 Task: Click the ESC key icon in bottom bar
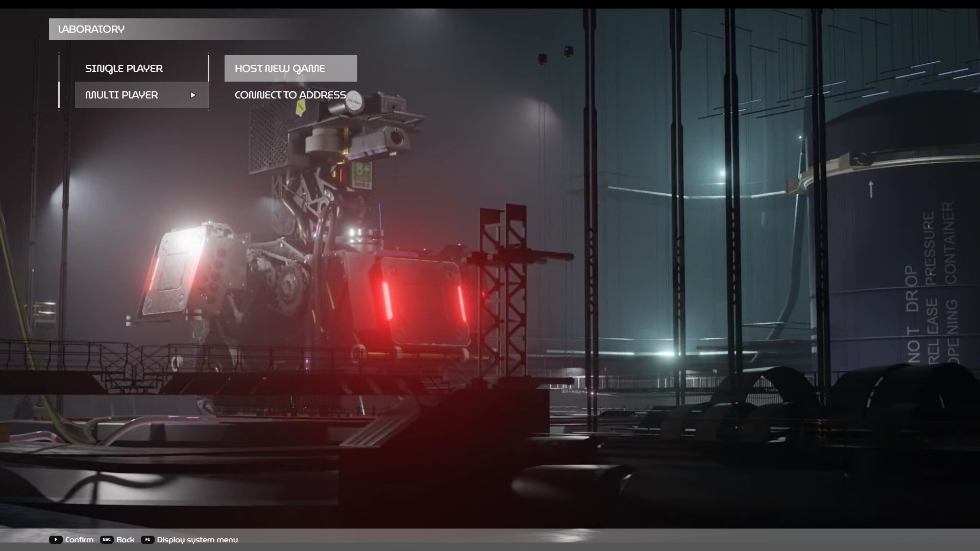coord(107,540)
